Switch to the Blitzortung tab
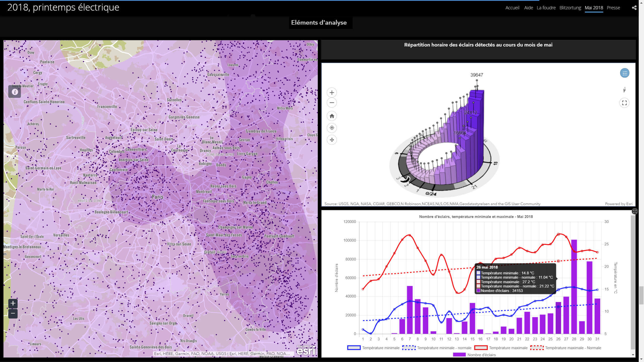 (x=570, y=8)
